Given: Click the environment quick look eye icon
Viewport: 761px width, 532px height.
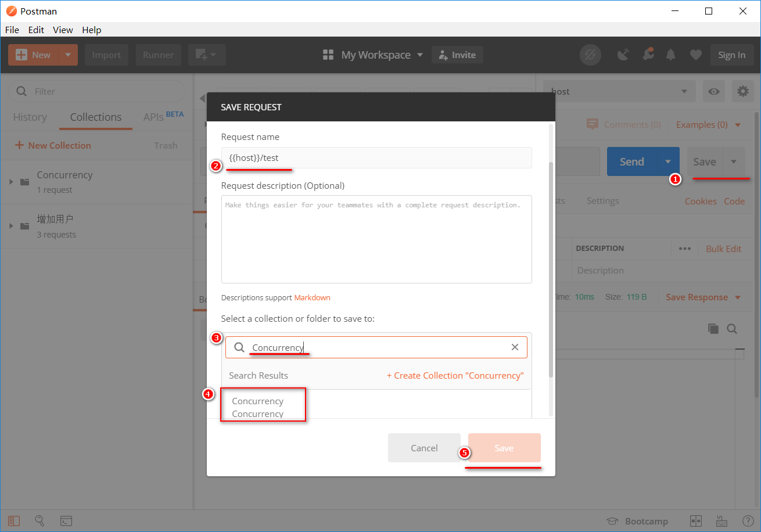Looking at the screenshot, I should (714, 91).
